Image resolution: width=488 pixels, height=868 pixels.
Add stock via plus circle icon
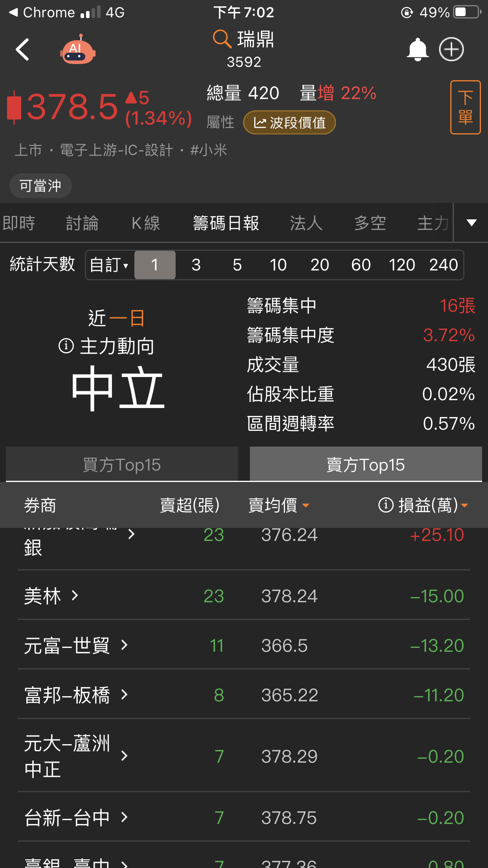451,50
